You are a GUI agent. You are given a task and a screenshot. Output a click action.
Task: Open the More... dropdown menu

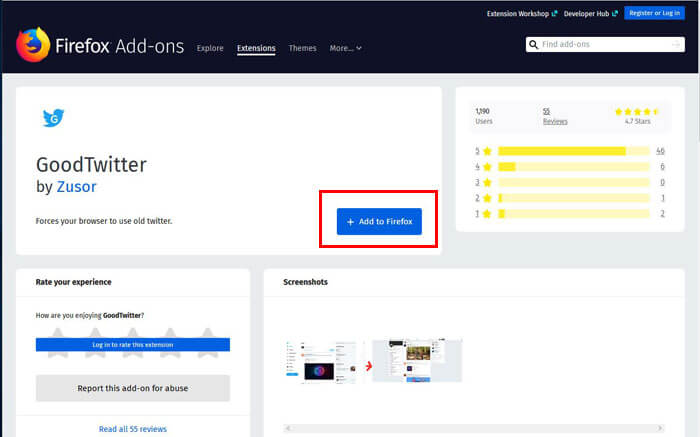346,48
